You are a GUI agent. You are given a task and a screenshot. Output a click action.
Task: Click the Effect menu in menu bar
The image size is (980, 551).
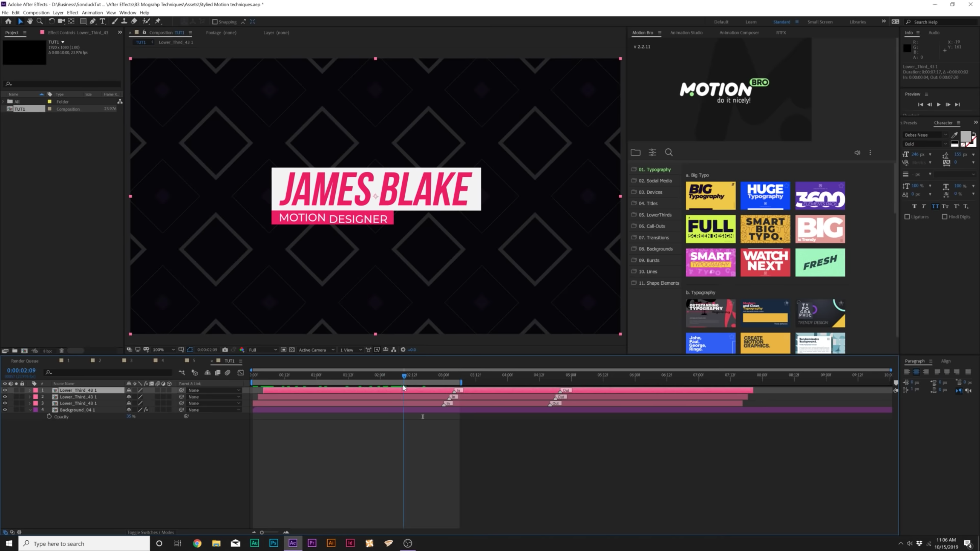[x=73, y=12]
